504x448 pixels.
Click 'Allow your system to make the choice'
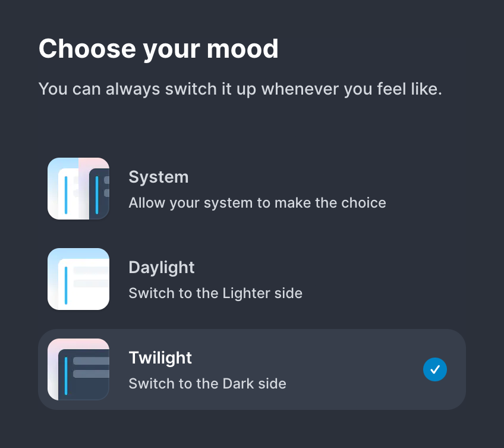click(x=257, y=203)
